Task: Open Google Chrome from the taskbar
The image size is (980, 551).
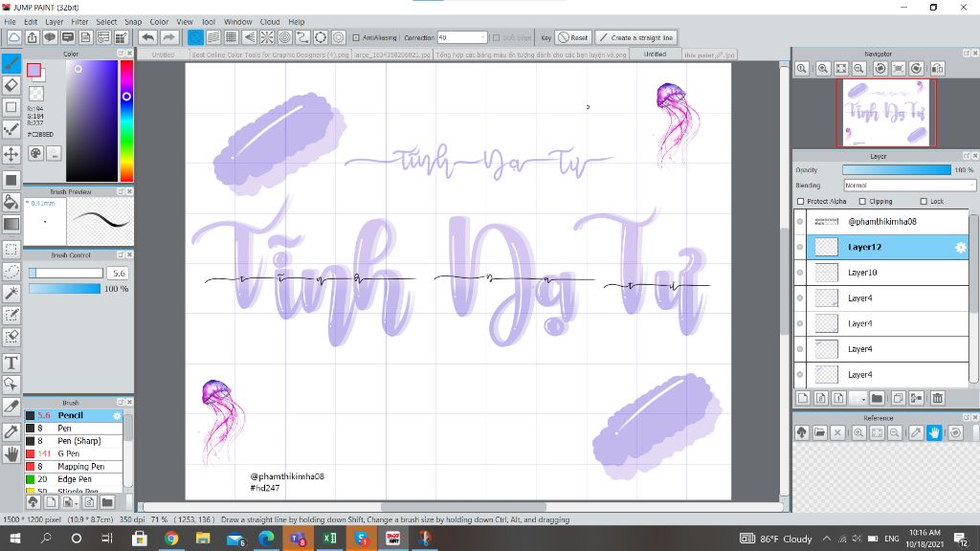Action: [171, 538]
